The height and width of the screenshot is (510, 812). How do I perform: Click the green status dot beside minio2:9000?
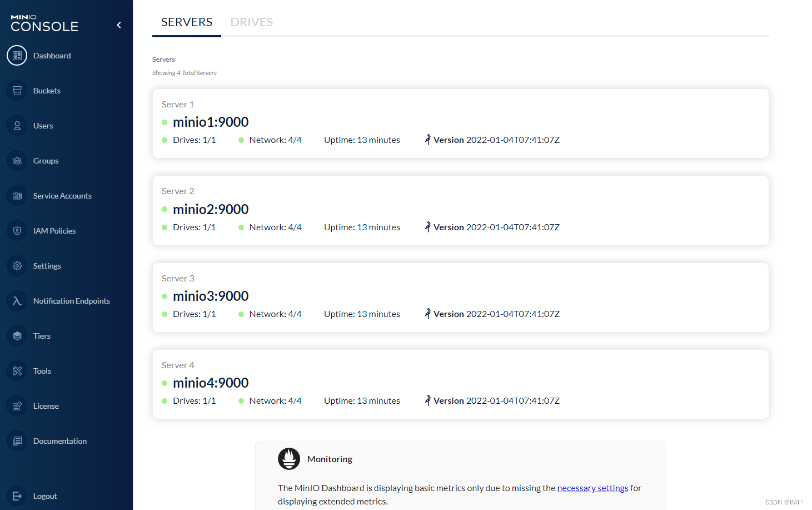click(165, 209)
